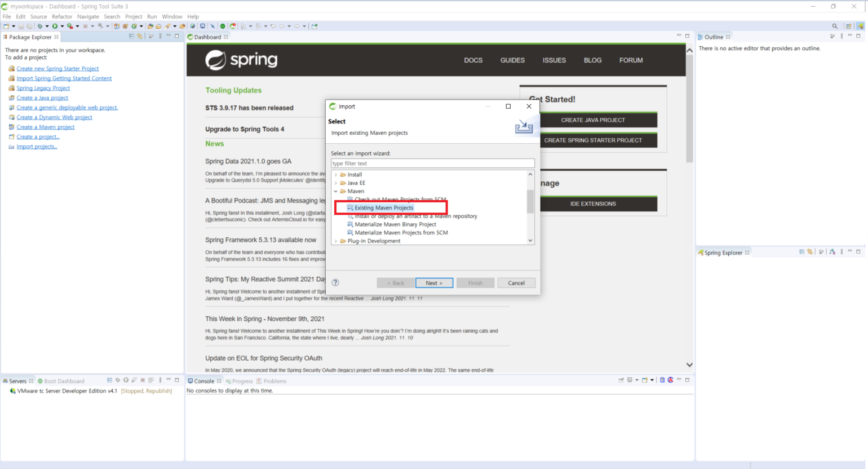Click the Skip All Breakpoints toolbar icon

(x=212, y=26)
